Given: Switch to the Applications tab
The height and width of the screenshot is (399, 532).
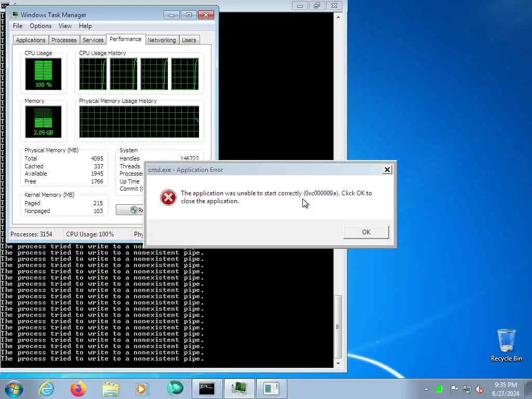Looking at the screenshot, I should pos(31,40).
